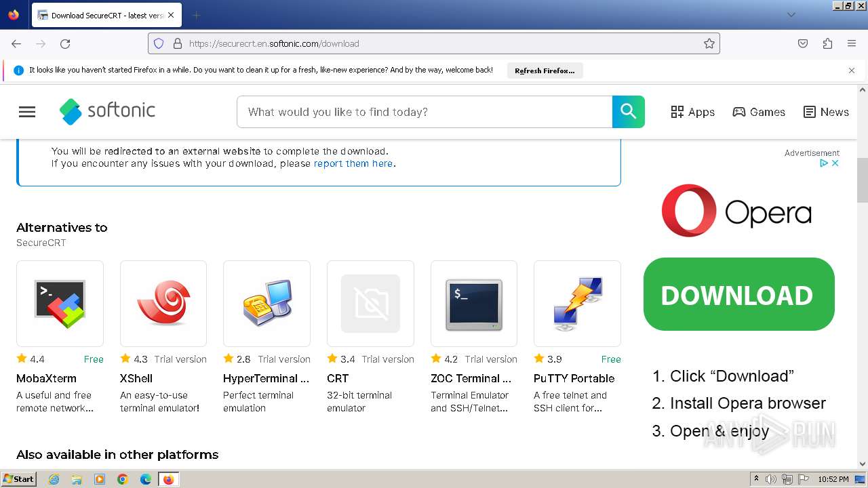The height and width of the screenshot is (488, 868).
Task: Click the green Opera DOWNLOAD button
Action: point(739,294)
